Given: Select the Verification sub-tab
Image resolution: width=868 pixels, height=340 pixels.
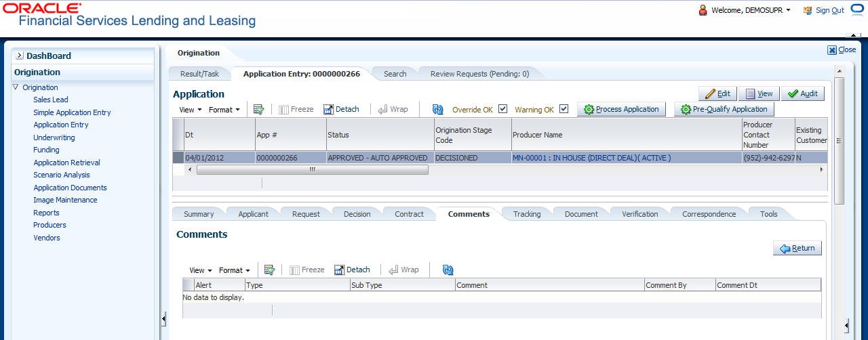Looking at the screenshot, I should point(639,214).
